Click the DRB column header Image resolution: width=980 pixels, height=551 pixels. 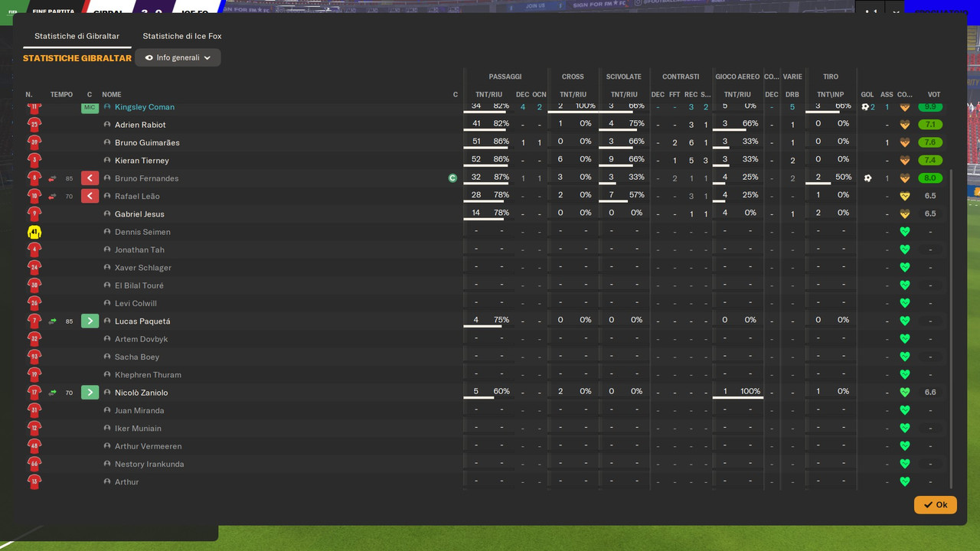click(x=792, y=95)
